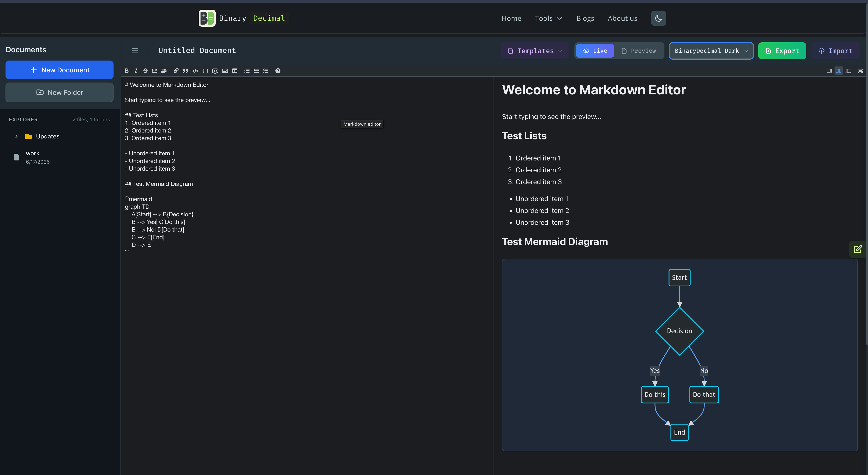868x475 pixels.
Task: Toggle bold formatting in the editor toolbar
Action: [127, 71]
